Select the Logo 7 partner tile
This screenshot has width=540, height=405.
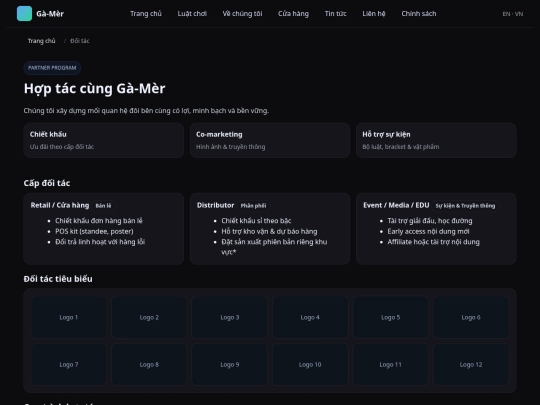coord(69,365)
